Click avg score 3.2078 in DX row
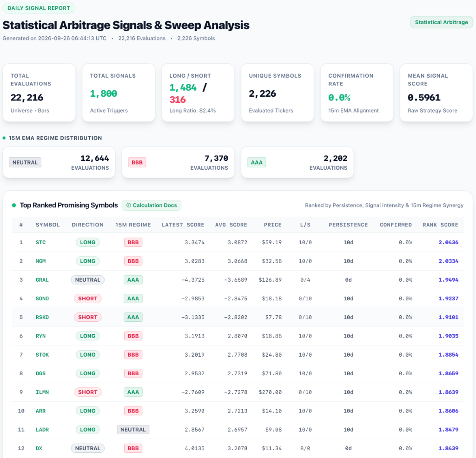This screenshot has height=458, width=476. point(238,449)
